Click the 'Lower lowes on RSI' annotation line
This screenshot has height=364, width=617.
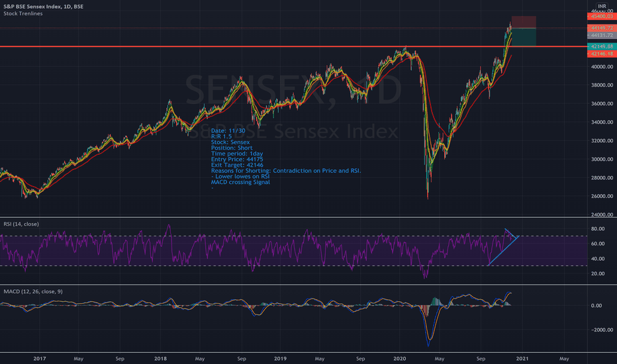pyautogui.click(x=240, y=176)
